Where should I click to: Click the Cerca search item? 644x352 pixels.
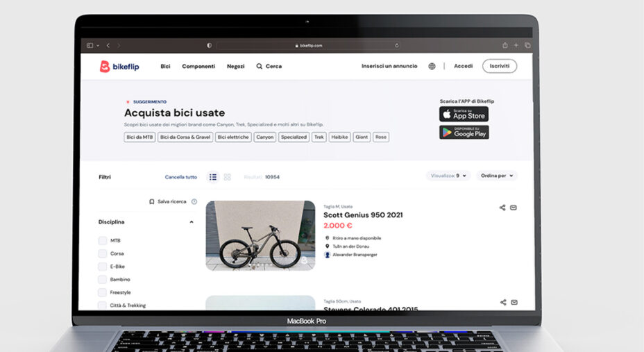[269, 66]
